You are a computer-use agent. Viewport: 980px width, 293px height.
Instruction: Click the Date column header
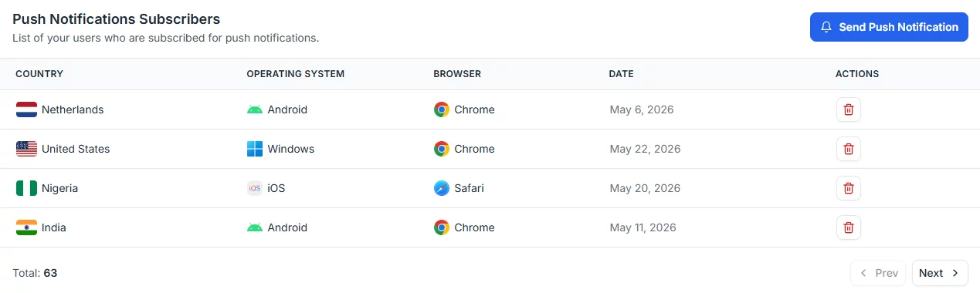(x=621, y=74)
